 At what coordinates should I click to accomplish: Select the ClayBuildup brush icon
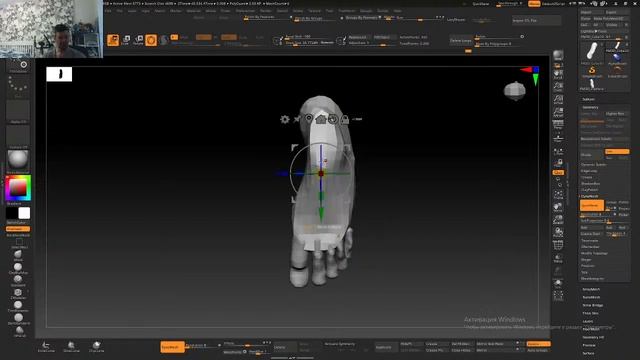pos(18,268)
